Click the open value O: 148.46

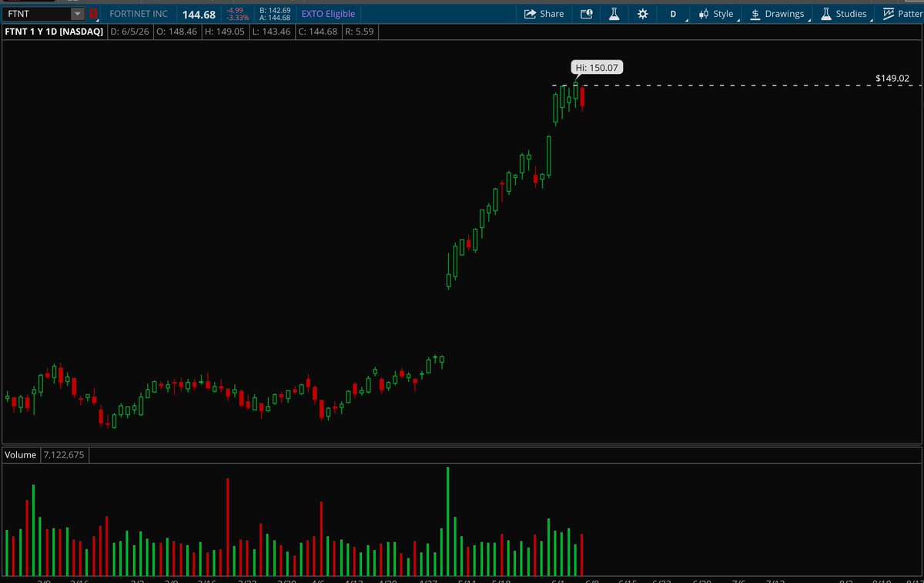pyautogui.click(x=177, y=32)
